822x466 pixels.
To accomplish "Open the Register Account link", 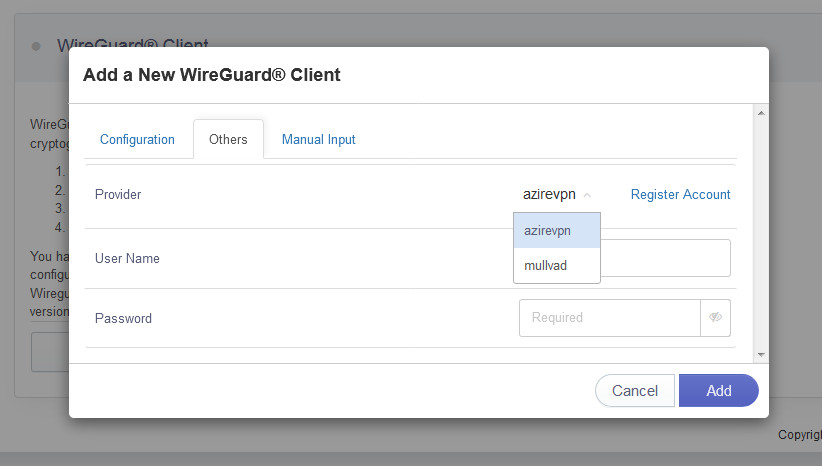I will pos(680,194).
